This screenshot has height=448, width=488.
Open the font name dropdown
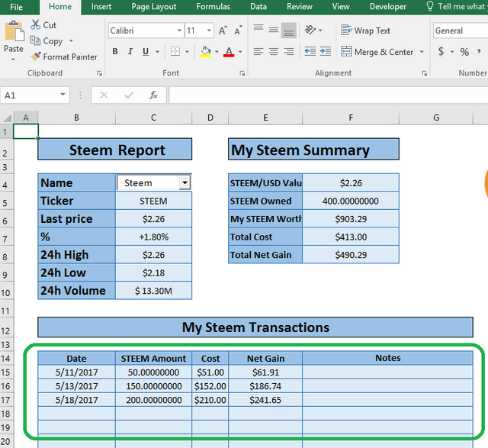point(179,31)
